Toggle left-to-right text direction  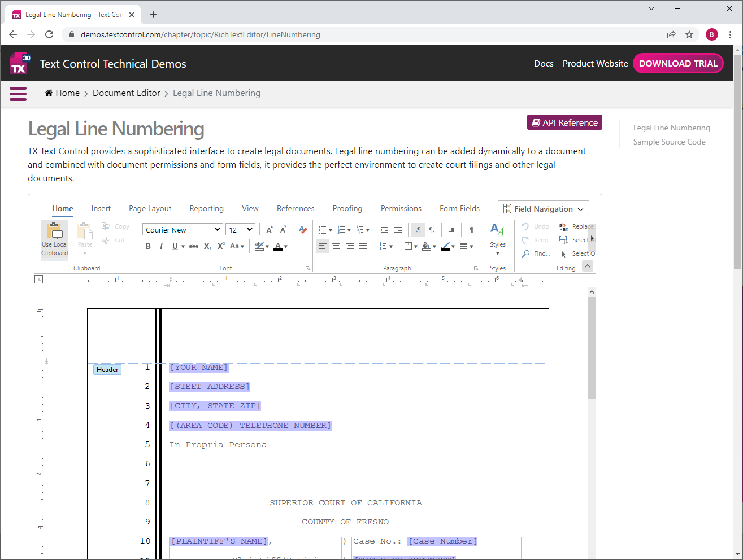tap(418, 230)
